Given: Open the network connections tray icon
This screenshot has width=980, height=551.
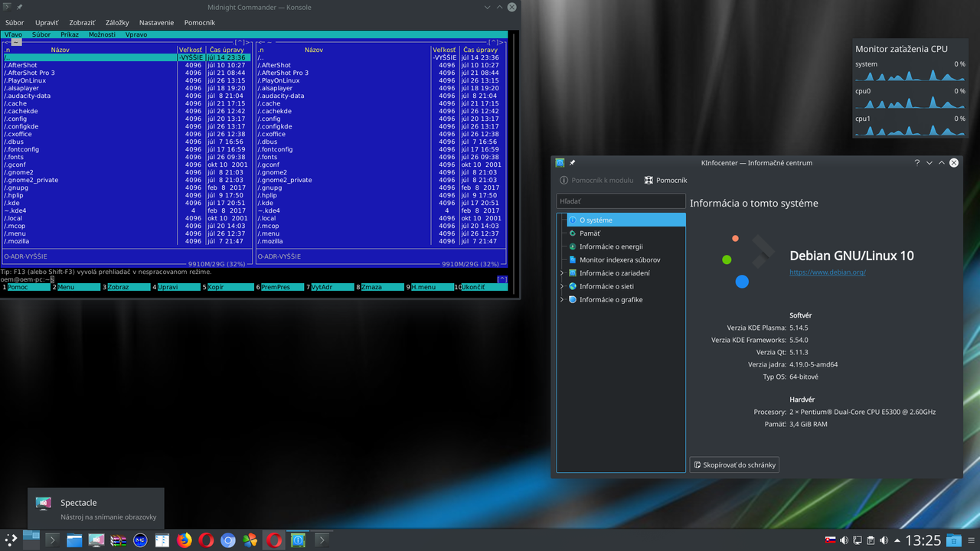Looking at the screenshot, I should click(x=857, y=540).
